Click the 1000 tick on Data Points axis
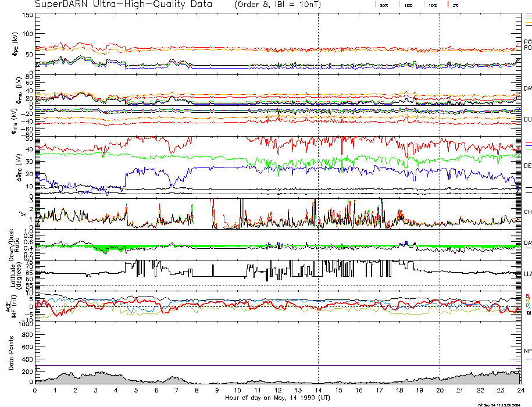Viewport: 532px width, 407px height. 24,324
